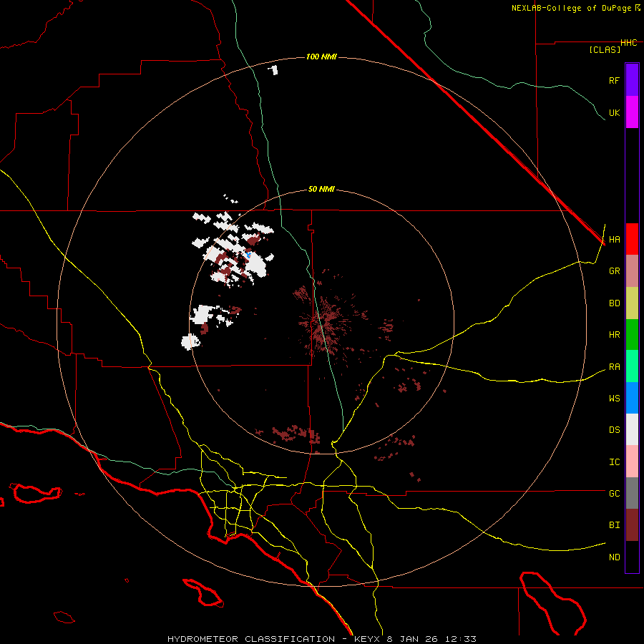This screenshot has height=644, width=644.
Task: Click the 100 NMI range ring label
Action: coord(321,57)
